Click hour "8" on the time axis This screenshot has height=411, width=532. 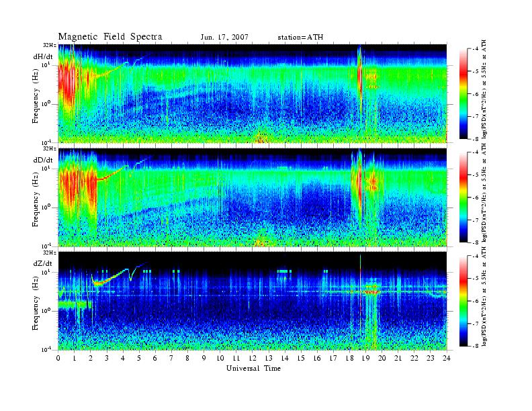(187, 358)
